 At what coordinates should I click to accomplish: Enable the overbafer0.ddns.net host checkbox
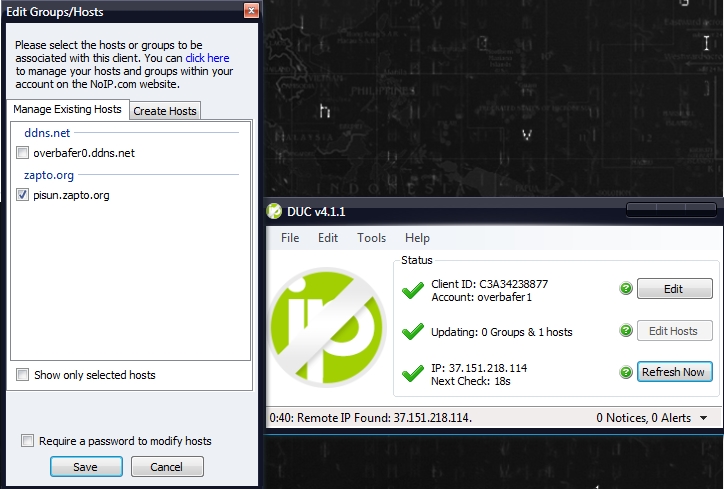(x=23, y=153)
